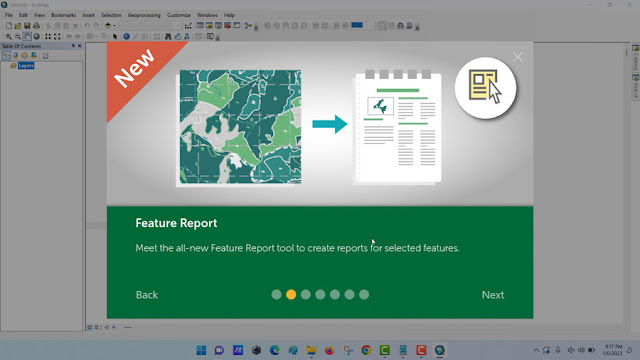Viewport: 640px width, 360px height.
Task: Select the Zoom In tool
Action: click(x=9, y=36)
